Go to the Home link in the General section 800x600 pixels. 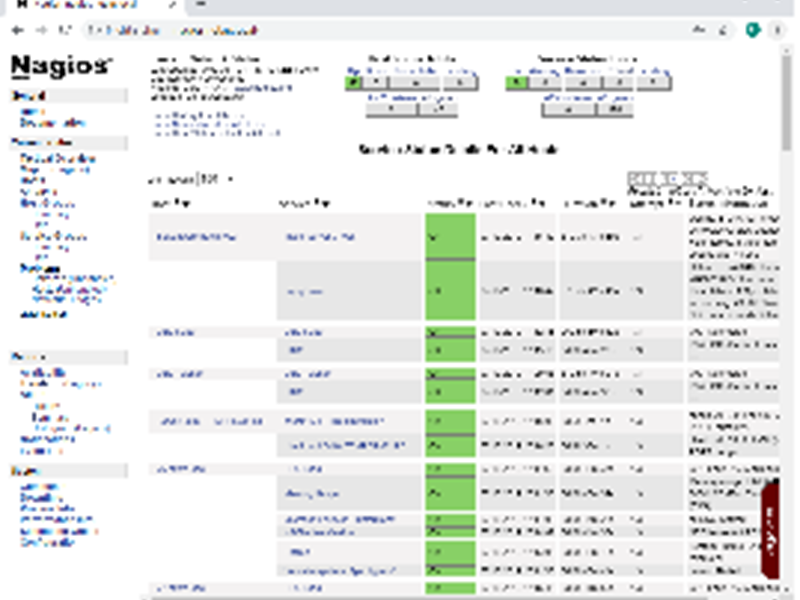coord(31,112)
